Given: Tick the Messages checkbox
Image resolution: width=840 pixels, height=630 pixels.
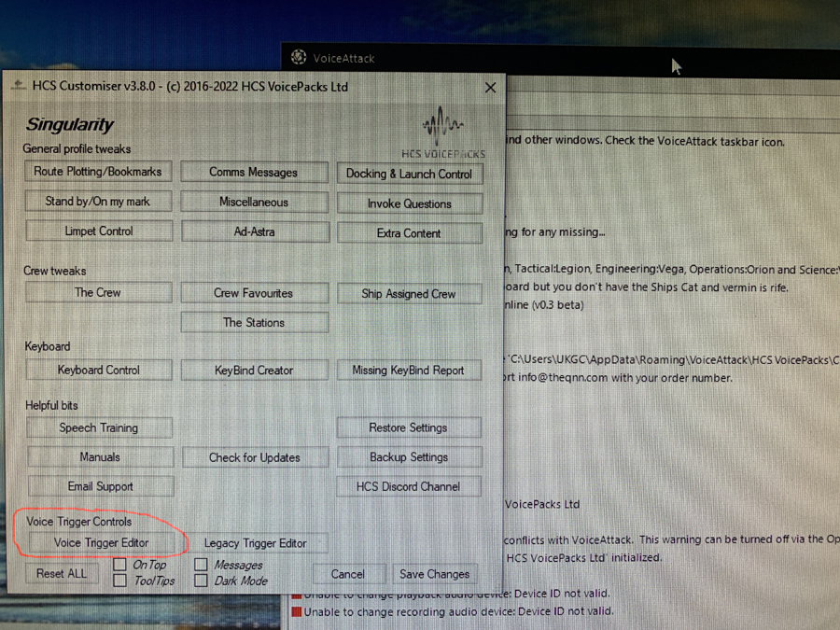Looking at the screenshot, I should 201,564.
